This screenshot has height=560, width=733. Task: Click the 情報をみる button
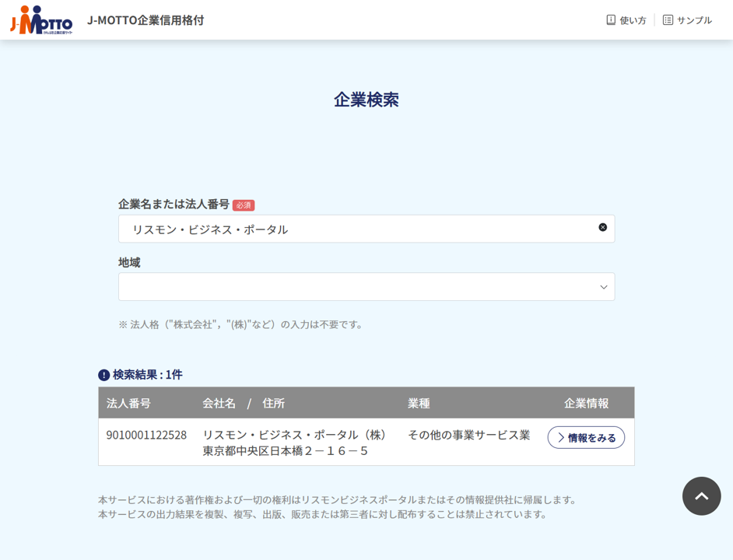coord(586,438)
